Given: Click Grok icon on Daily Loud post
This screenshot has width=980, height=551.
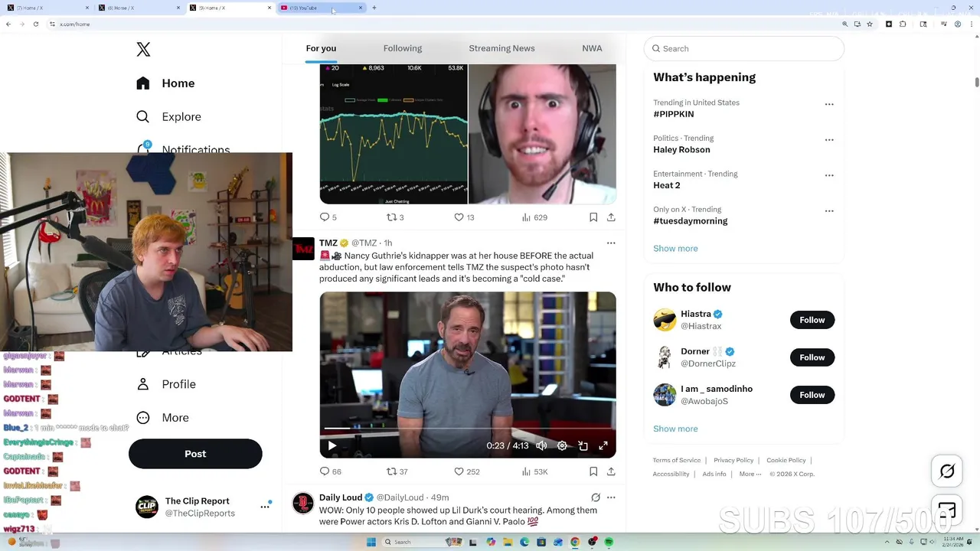Looking at the screenshot, I should [x=596, y=497].
